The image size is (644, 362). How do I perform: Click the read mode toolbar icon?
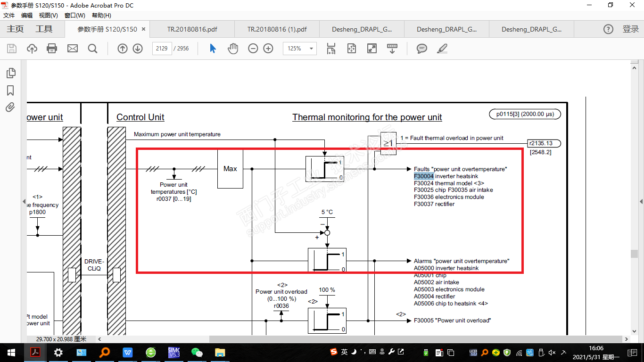pos(392,48)
